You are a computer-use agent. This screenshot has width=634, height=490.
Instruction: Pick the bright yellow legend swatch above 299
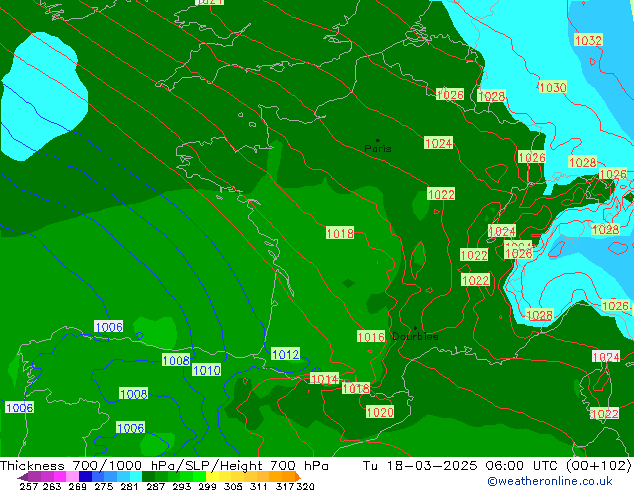[212, 476]
